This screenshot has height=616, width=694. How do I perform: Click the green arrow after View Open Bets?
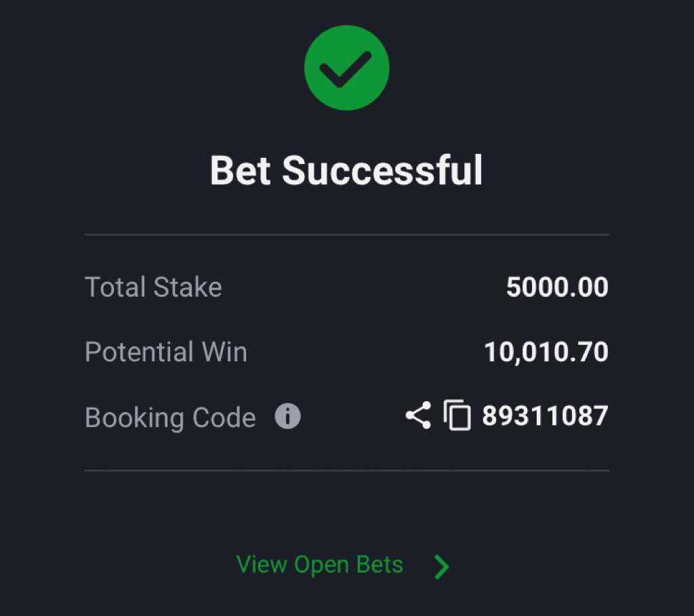(x=441, y=567)
